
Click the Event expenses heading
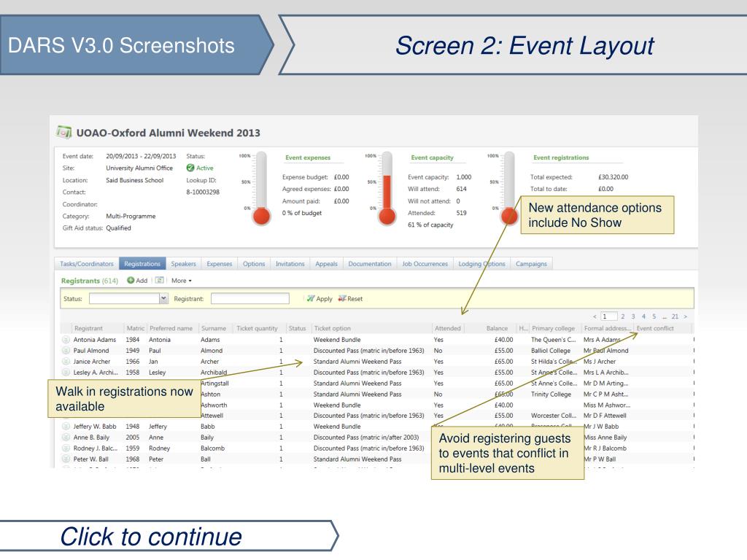point(308,157)
